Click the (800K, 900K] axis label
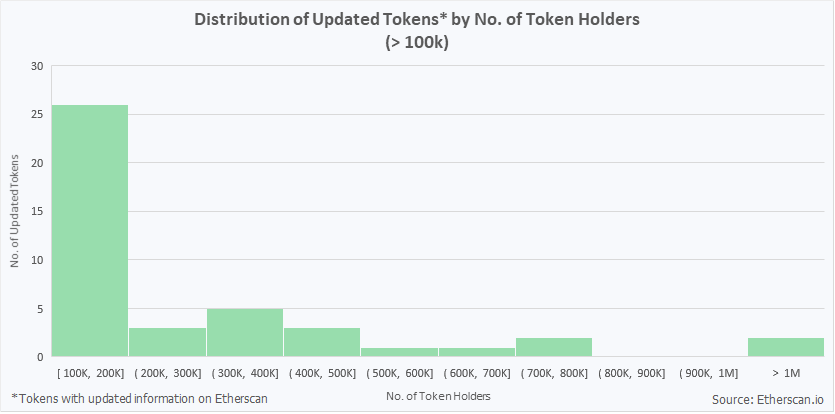The width and height of the screenshot is (835, 414). tap(631, 373)
